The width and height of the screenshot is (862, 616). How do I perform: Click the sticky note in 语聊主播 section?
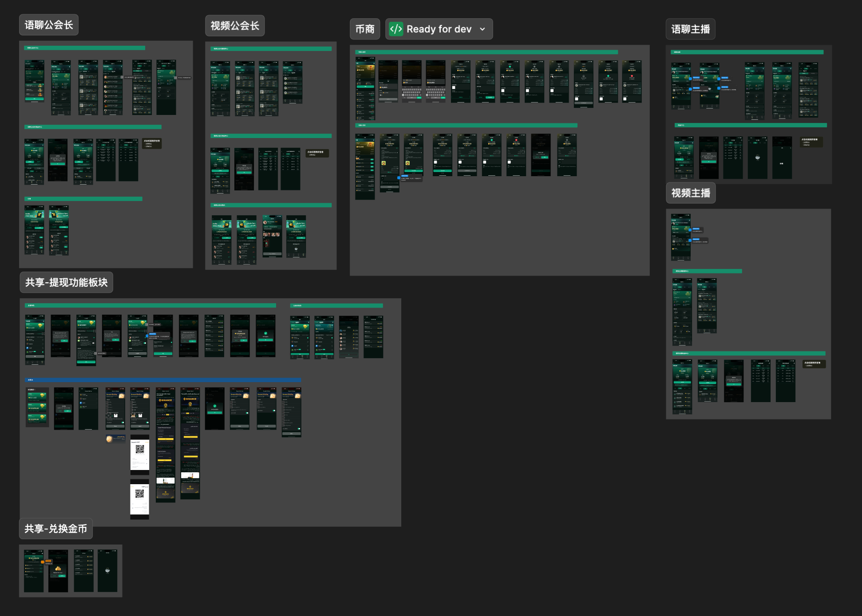(812, 142)
